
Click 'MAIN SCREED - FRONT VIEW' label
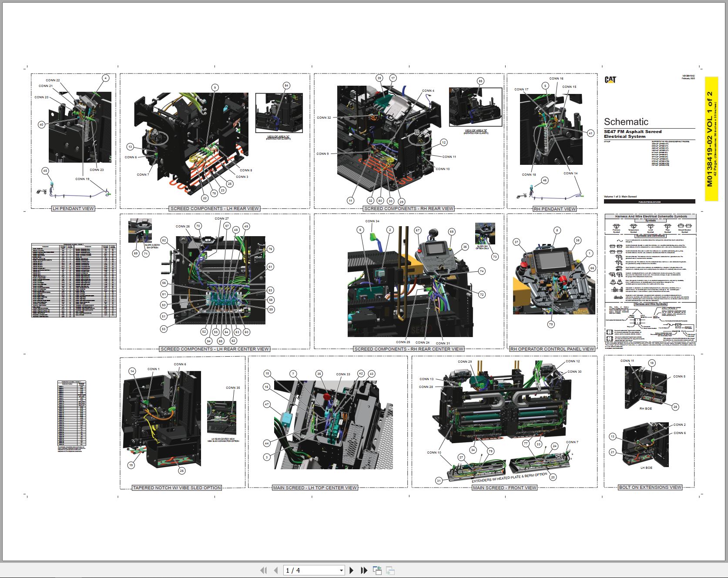(x=505, y=488)
